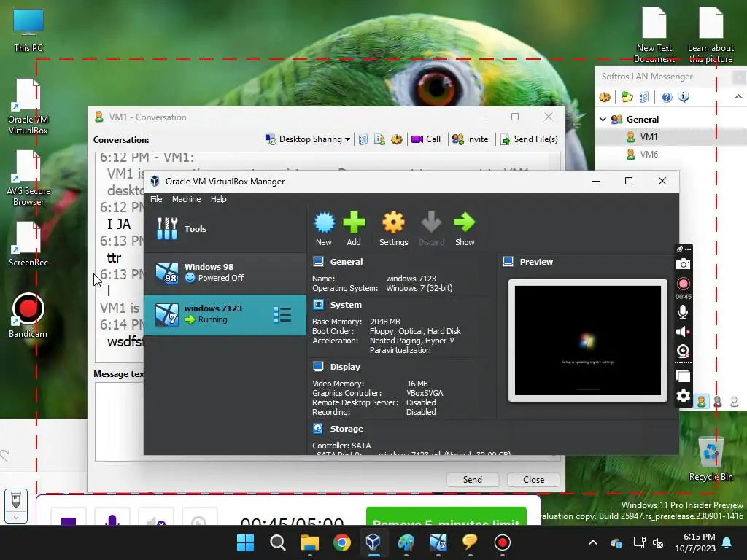Viewport: 747px width, 560px height.
Task: Collapse the Softros toolbar chevron
Action: (738, 97)
